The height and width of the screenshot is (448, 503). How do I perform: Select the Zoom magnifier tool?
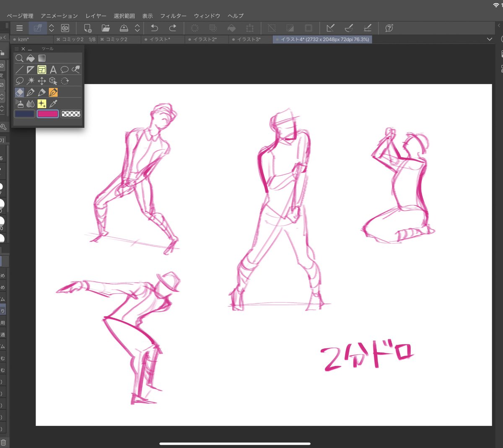[19, 58]
